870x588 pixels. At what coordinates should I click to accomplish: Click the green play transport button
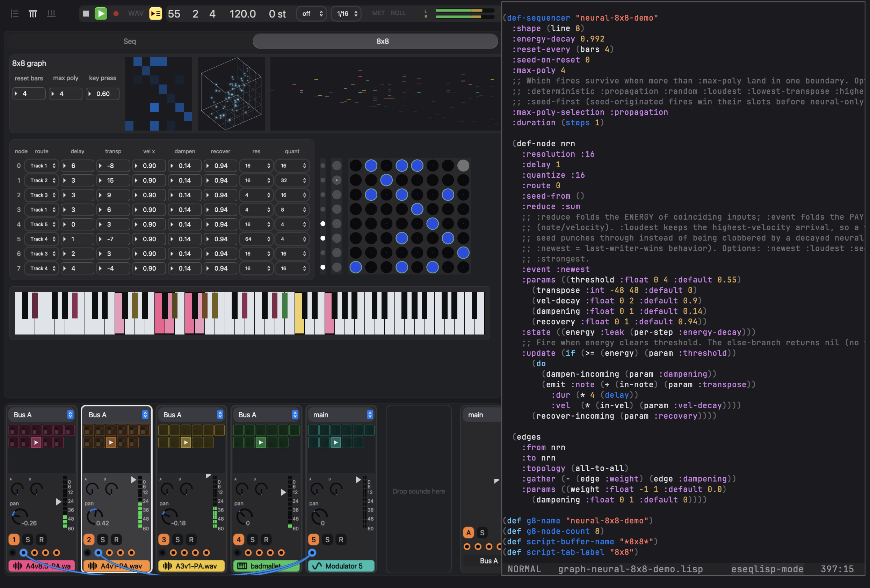point(101,14)
